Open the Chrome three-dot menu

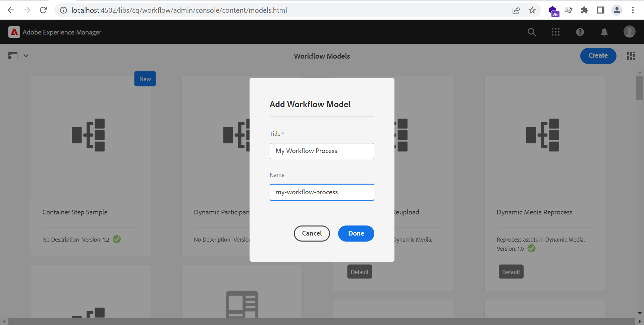[633, 10]
